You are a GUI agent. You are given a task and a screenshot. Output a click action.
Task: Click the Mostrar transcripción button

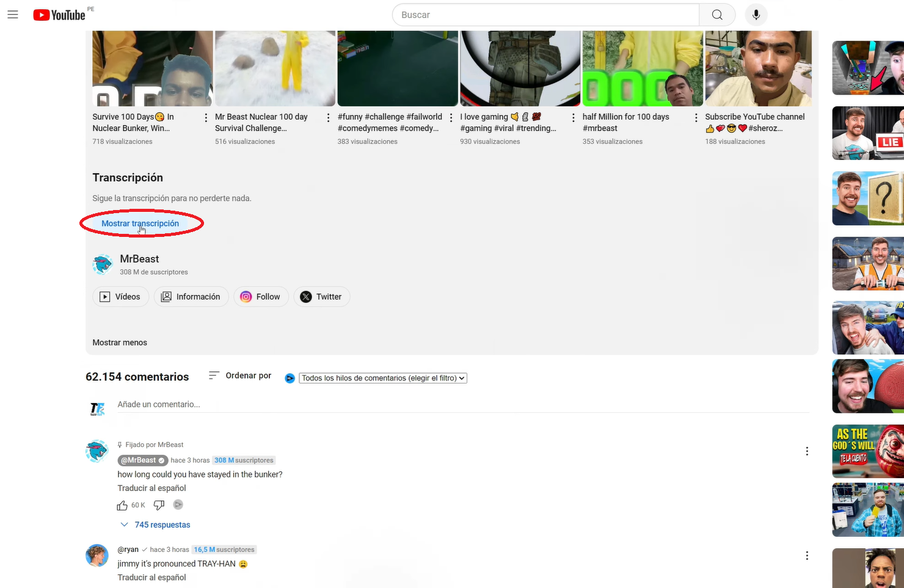point(141,223)
